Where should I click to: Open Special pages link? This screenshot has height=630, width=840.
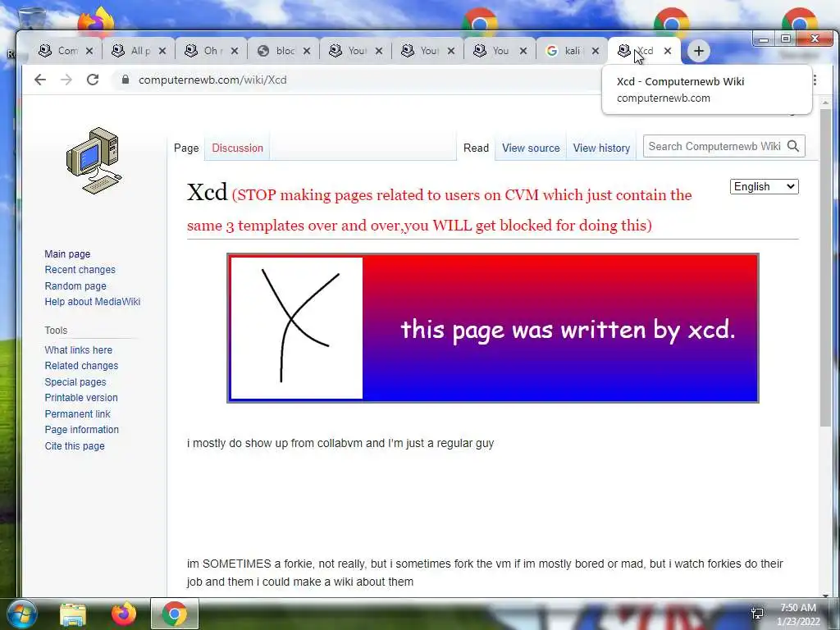point(75,382)
